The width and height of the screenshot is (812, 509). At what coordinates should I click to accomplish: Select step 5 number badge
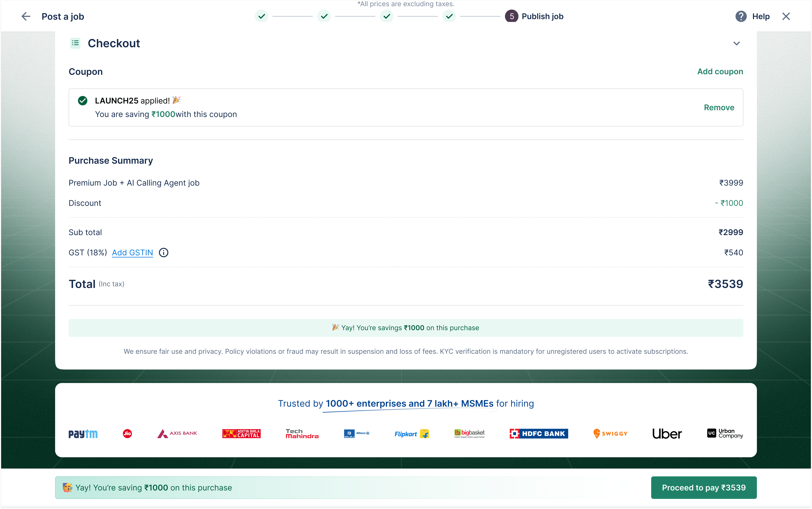pos(511,16)
